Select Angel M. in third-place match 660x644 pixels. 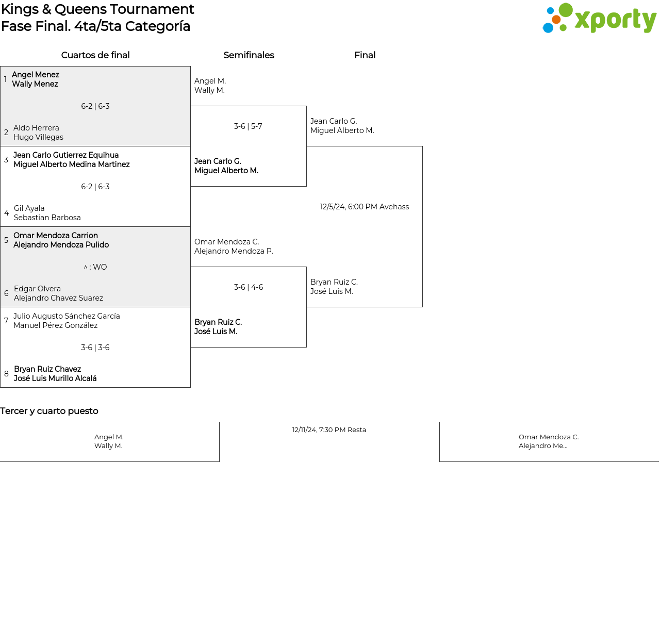(x=109, y=441)
